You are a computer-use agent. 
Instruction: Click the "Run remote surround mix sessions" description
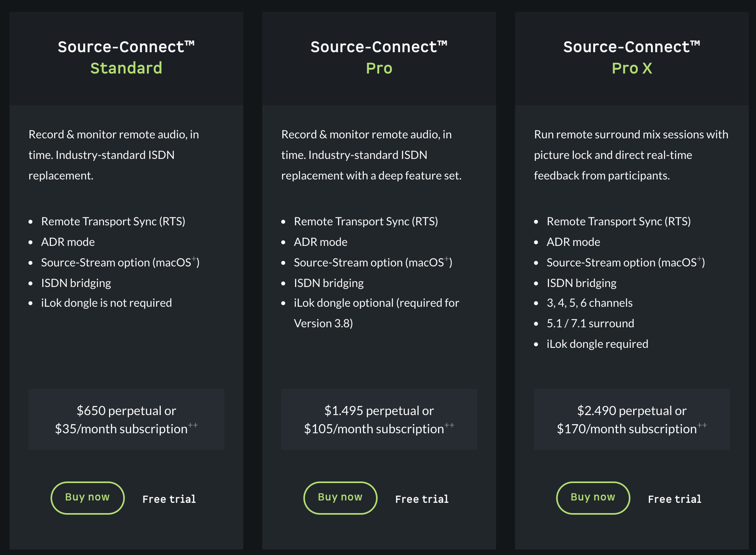tap(631, 155)
